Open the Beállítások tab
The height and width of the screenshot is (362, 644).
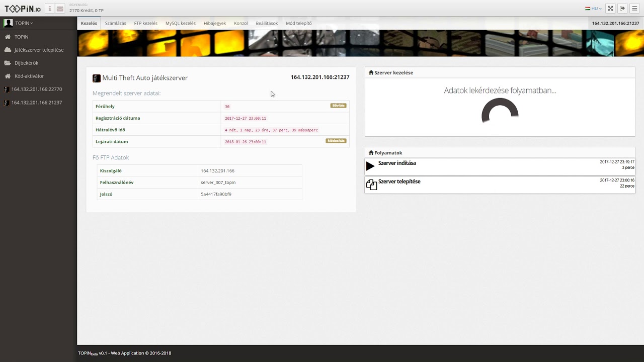pos(267,23)
